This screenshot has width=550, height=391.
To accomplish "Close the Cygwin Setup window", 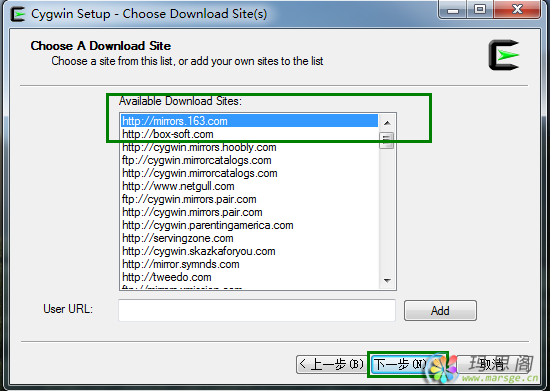I will (x=517, y=9).
